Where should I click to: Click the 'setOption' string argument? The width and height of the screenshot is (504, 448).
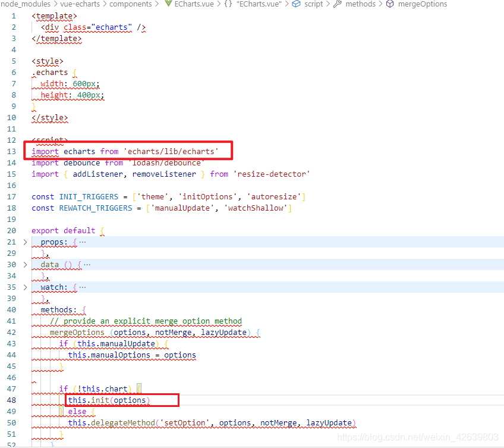(x=185, y=422)
